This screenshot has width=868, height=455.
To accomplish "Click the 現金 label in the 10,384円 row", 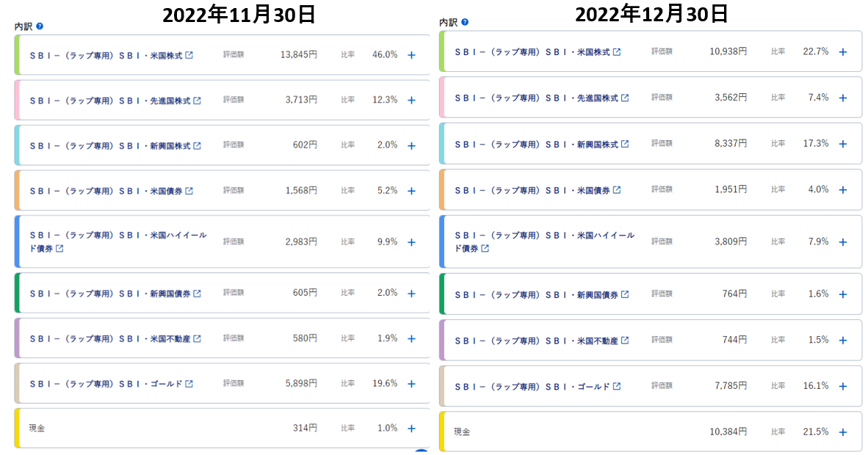I will tap(462, 432).
